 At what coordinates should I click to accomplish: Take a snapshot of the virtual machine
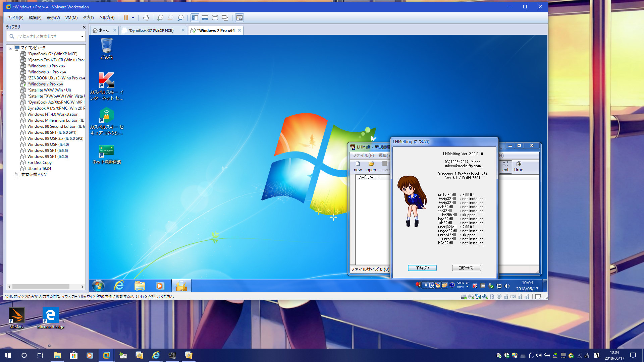pyautogui.click(x=160, y=18)
